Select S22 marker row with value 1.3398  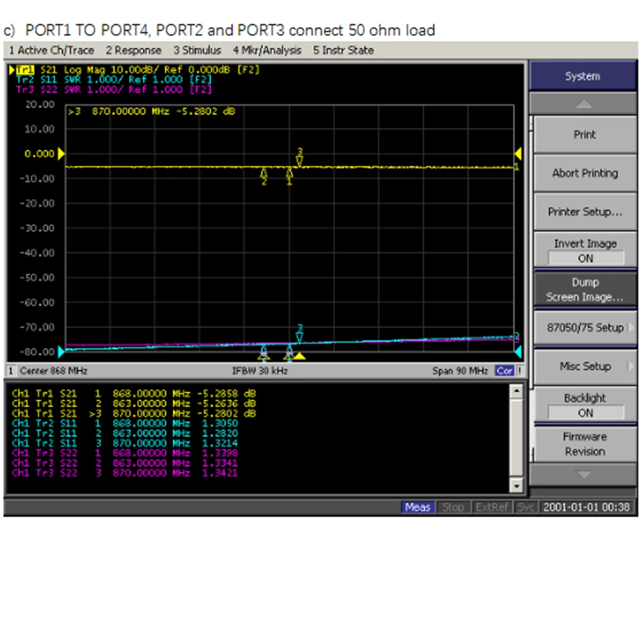[x=125, y=453]
